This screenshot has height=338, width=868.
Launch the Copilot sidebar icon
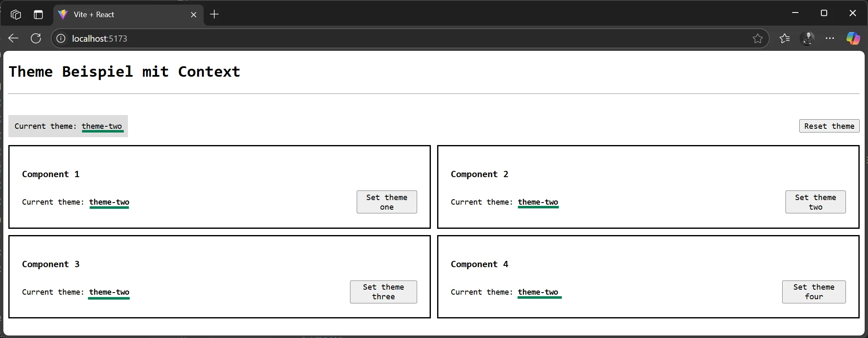click(x=853, y=38)
